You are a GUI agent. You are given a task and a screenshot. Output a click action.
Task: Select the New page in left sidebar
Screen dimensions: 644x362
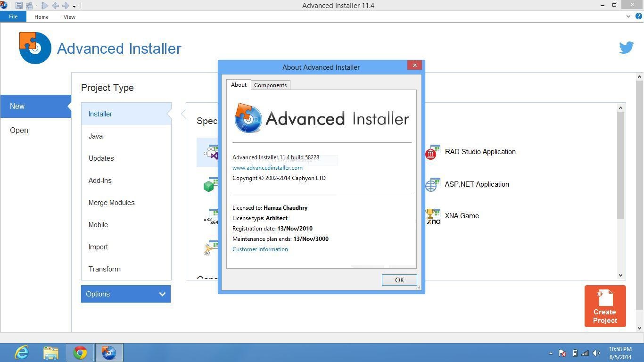coord(35,106)
